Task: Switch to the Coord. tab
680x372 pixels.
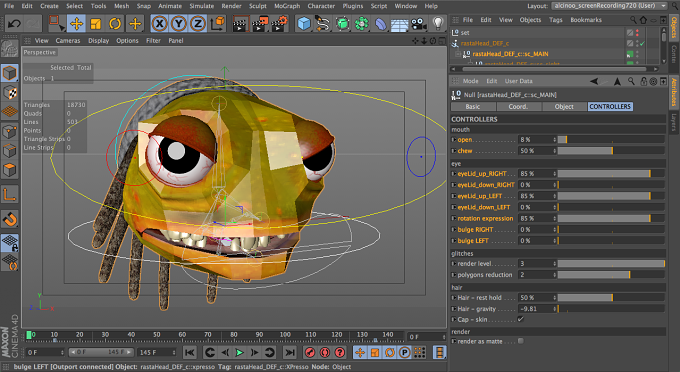Action: [x=518, y=106]
